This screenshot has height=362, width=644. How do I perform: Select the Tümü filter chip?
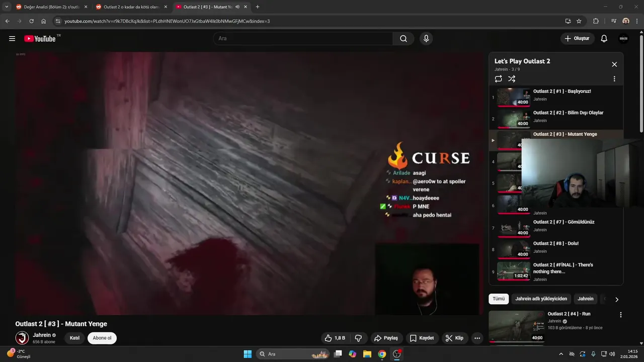pos(499,299)
